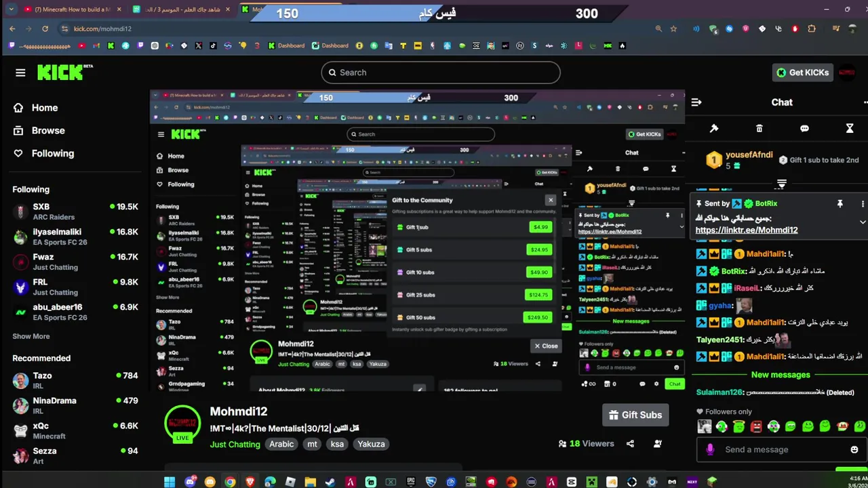868x488 pixels.
Task: Open the emoji picker in message box
Action: point(854,449)
